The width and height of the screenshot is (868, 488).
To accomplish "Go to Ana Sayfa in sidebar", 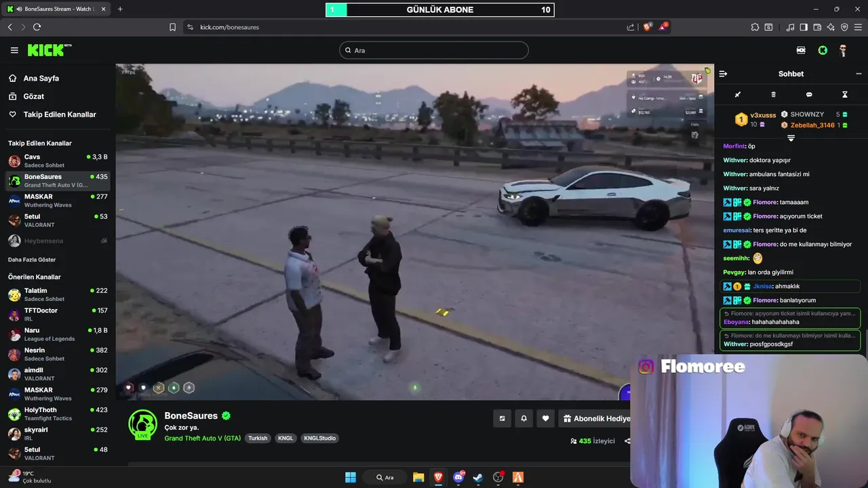I will coord(41,79).
